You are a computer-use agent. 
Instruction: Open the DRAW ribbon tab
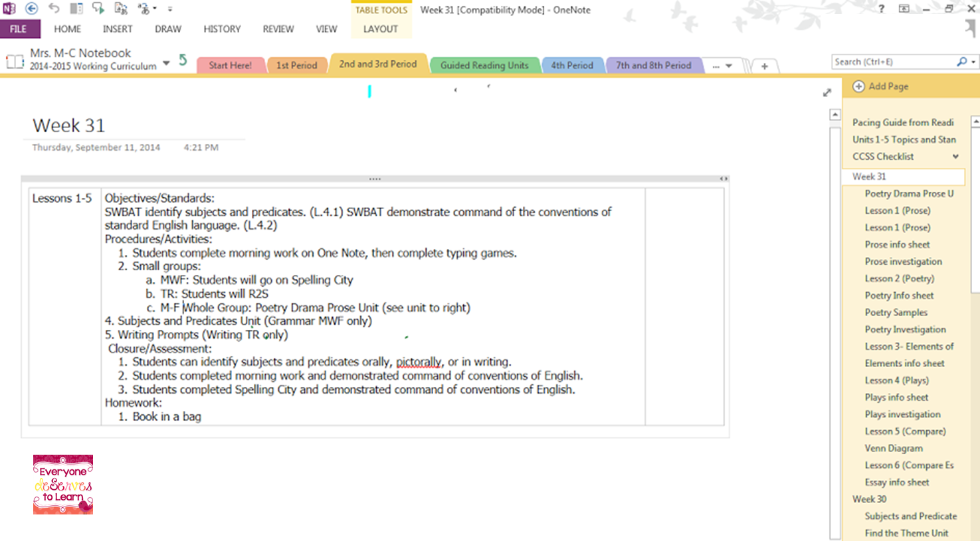(x=168, y=29)
